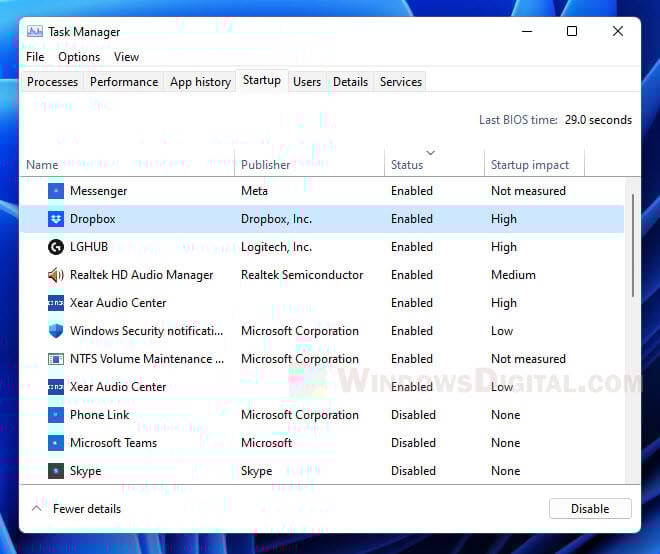Click the Task Manager title bar icon
Viewport: 660px width, 554px height.
(x=35, y=32)
